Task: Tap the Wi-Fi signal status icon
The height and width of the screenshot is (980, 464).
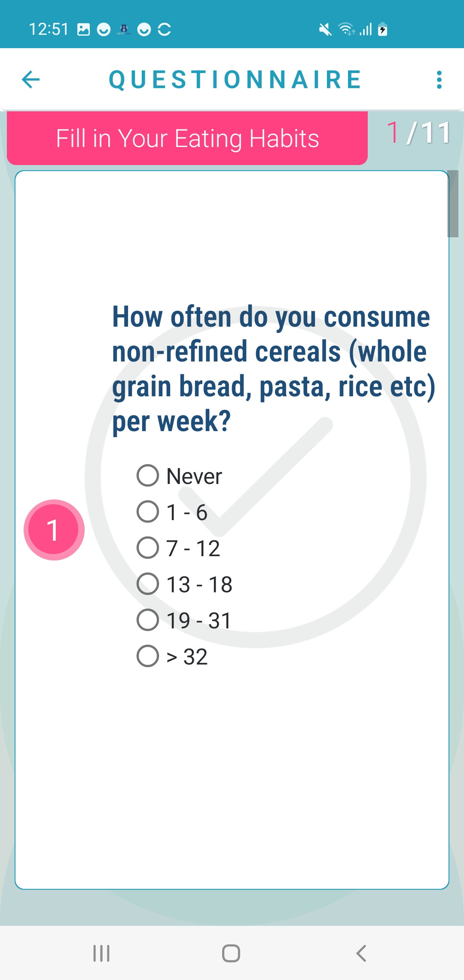Action: click(x=346, y=29)
